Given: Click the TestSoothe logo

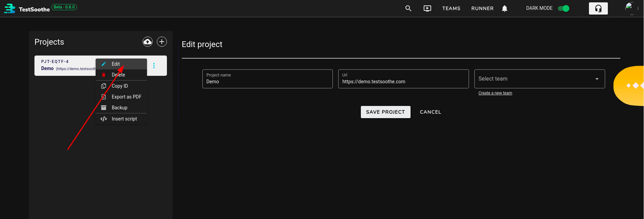Looking at the screenshot, I should [x=27, y=8].
